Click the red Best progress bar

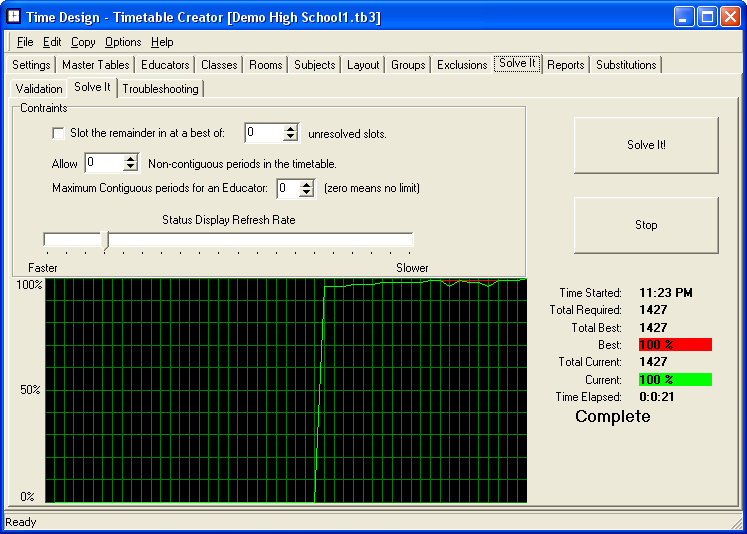[x=674, y=345]
